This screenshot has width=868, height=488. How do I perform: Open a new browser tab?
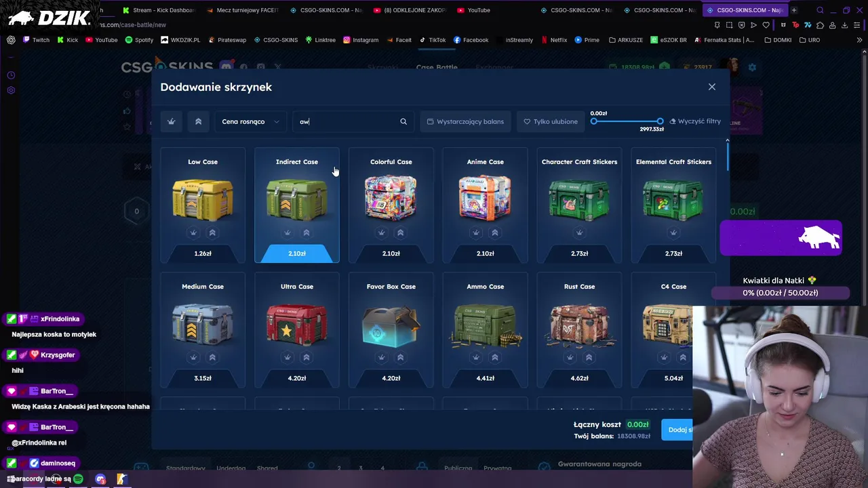[x=794, y=10]
